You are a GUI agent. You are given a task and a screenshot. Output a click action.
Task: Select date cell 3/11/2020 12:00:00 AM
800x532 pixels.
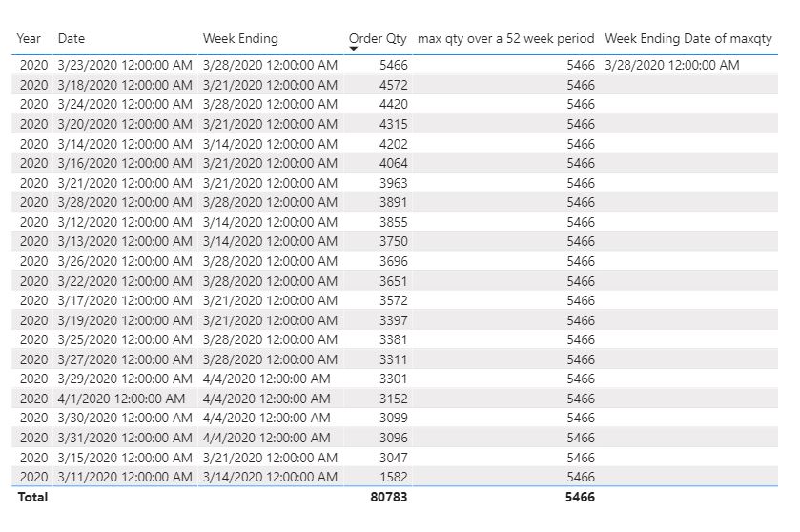(x=125, y=478)
